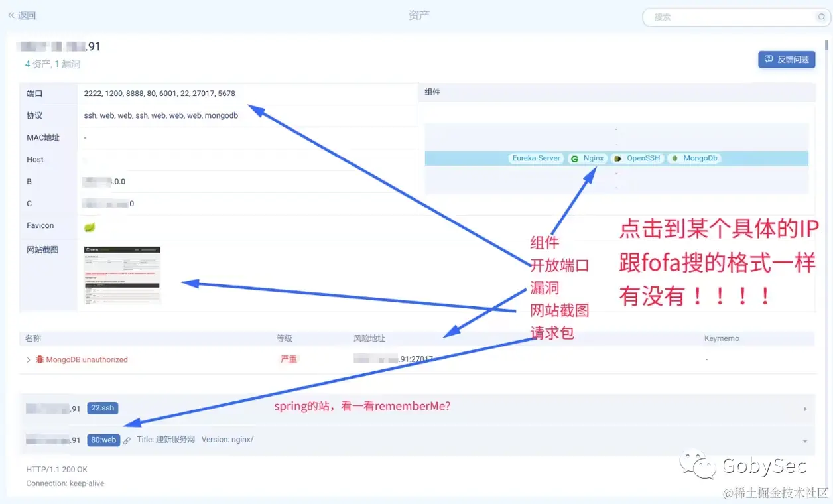Viewport: 833px width, 504px height.
Task: Select the 22:ssh port badge
Action: tap(103, 408)
